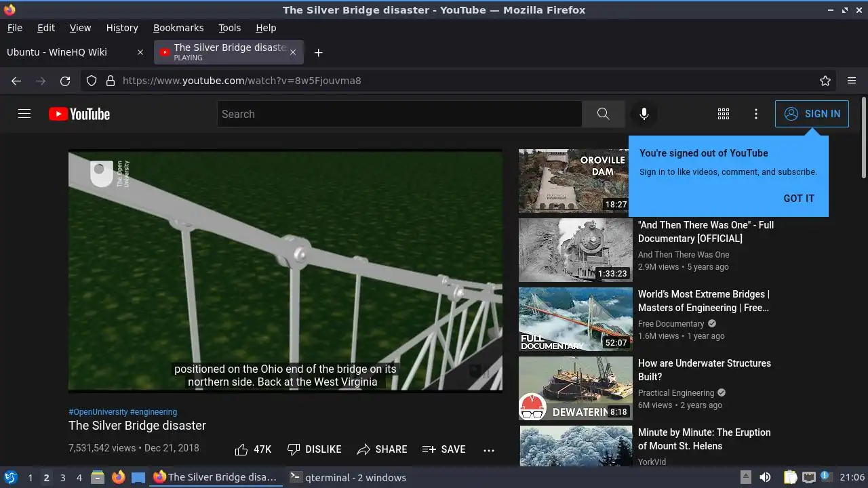
Task: Close the Silver Bridge YouTube tab
Action: tap(293, 52)
